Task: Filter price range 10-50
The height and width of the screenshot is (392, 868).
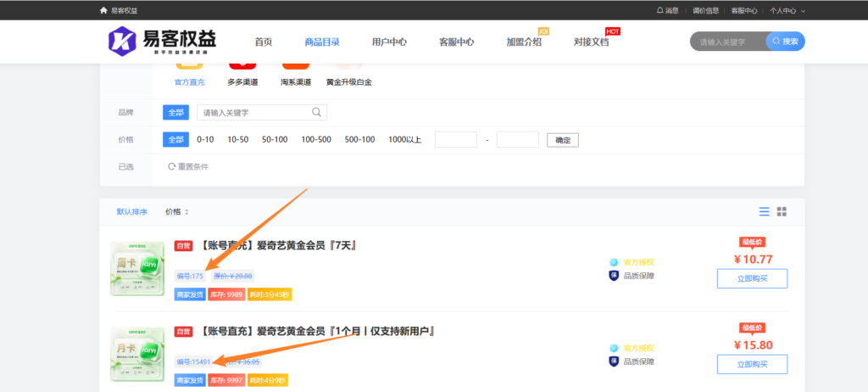Action: coord(238,140)
